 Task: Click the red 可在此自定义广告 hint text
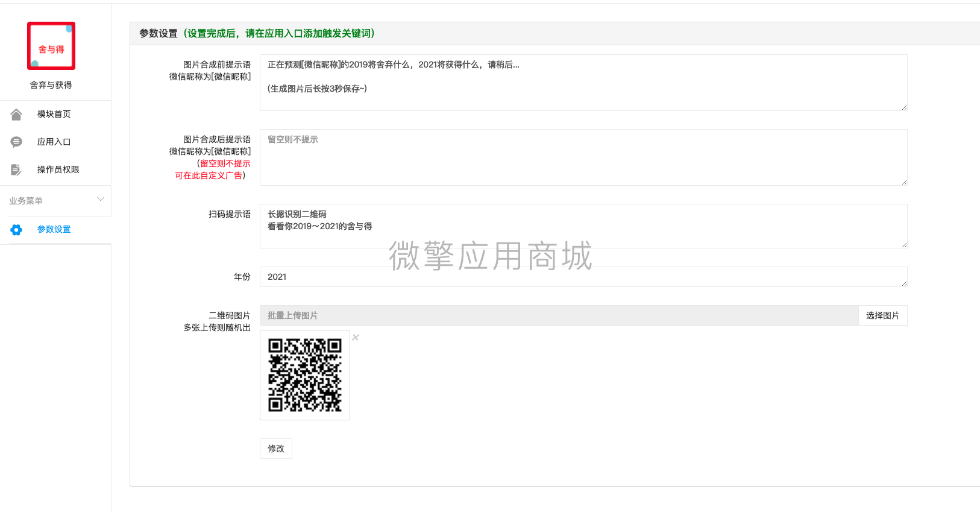pyautogui.click(x=209, y=175)
